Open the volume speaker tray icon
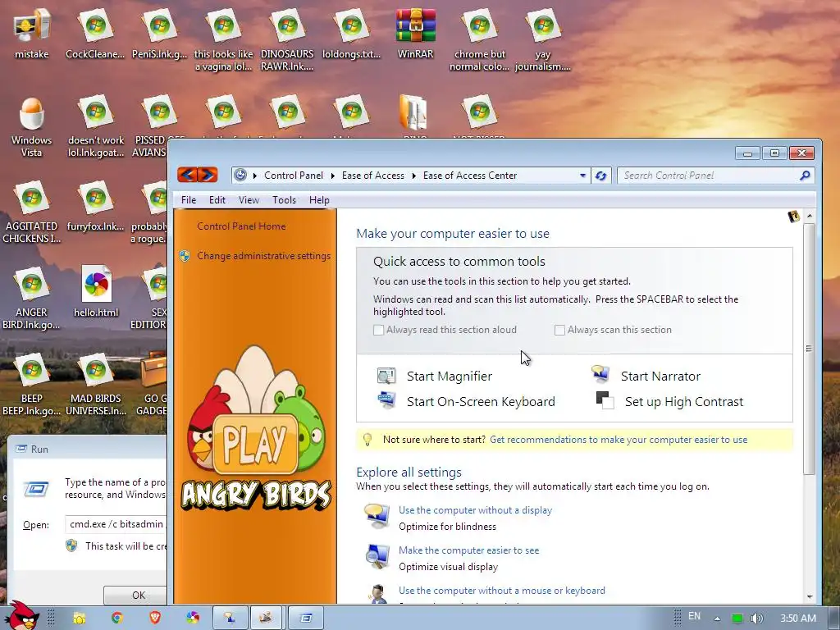 756,619
